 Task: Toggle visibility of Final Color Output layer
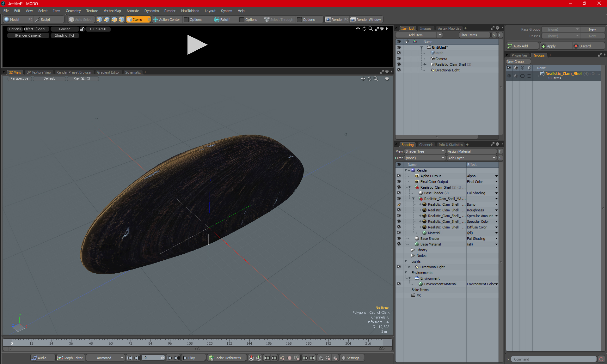click(399, 181)
